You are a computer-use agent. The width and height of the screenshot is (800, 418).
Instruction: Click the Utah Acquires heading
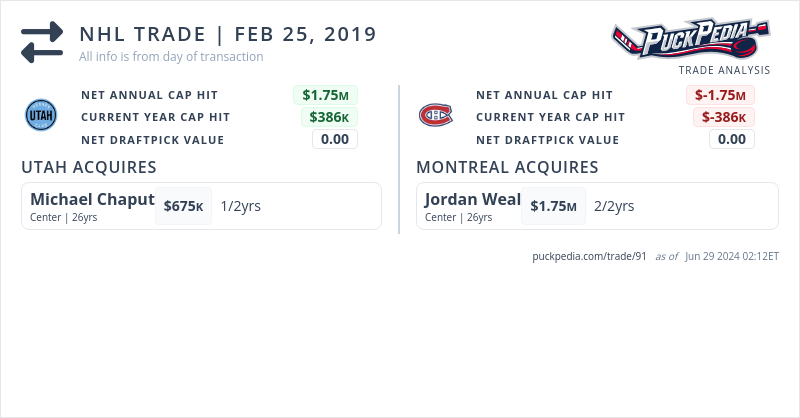click(89, 167)
